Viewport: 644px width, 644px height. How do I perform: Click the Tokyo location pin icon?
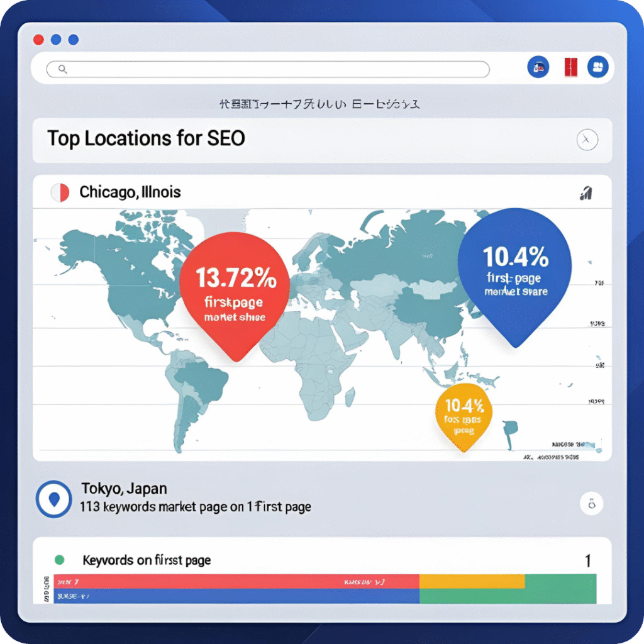(x=53, y=499)
